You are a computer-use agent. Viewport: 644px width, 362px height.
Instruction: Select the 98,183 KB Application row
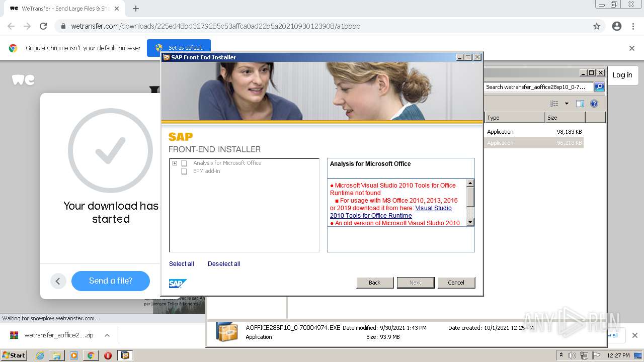pos(534,132)
